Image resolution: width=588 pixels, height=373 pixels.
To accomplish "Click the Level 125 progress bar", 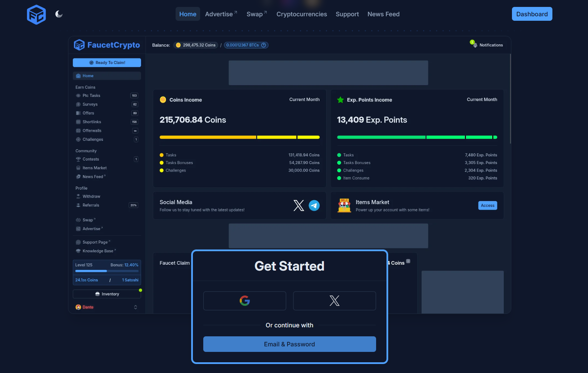I will tap(106, 271).
